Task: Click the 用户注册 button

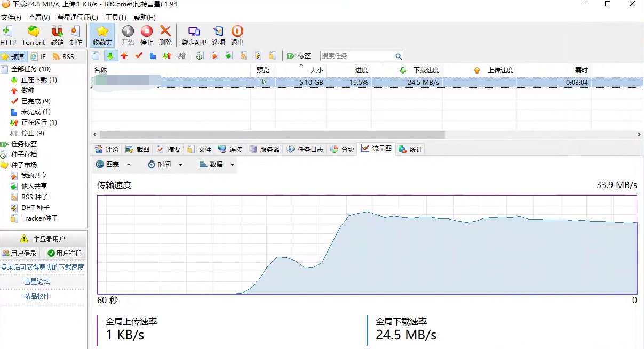Action: (65, 254)
